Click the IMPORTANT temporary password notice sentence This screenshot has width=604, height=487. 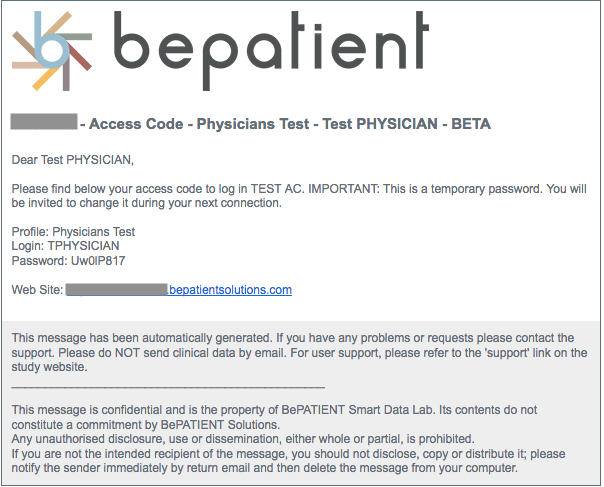pos(400,188)
